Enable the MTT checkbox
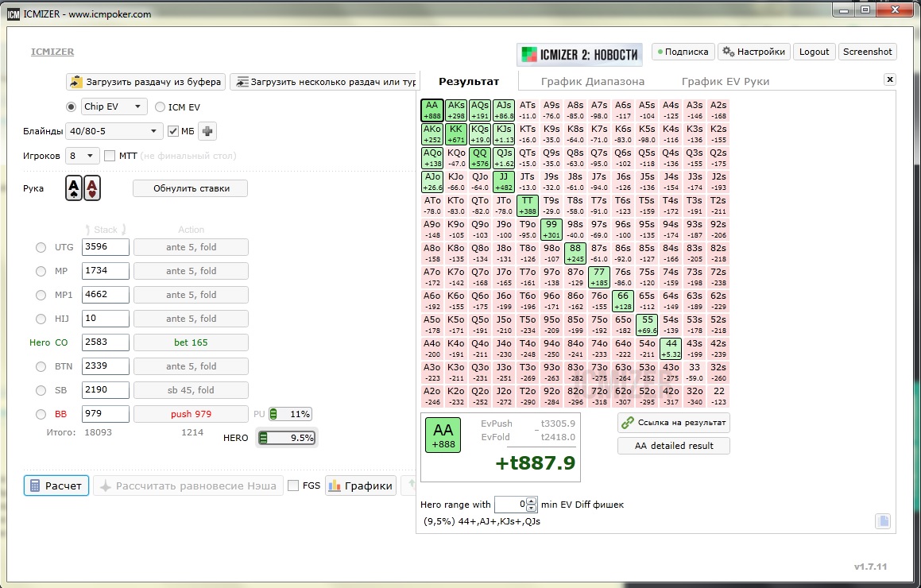The width and height of the screenshot is (921, 588). pos(109,156)
